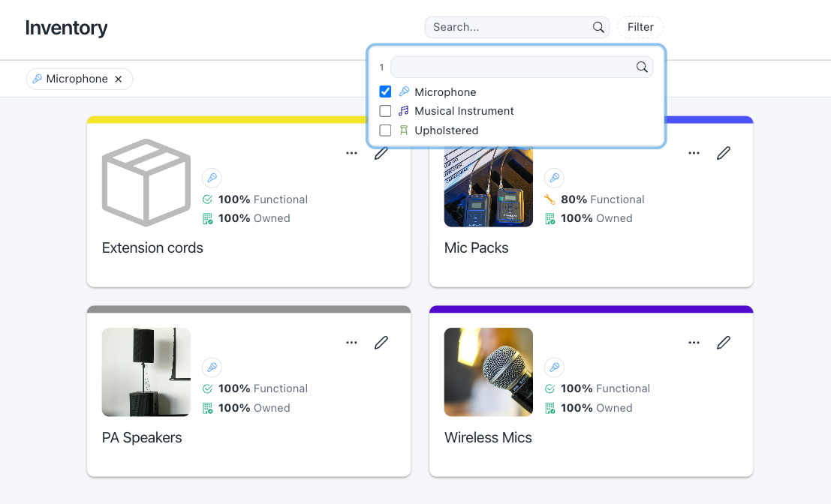Click the Musical Instrument option label
The width and height of the screenshot is (831, 504).
click(x=464, y=111)
